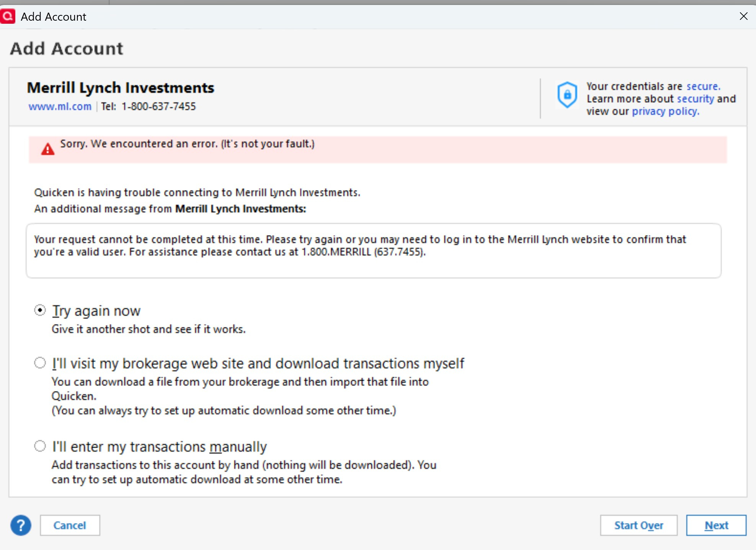Close the Add Account dialog window

click(743, 16)
